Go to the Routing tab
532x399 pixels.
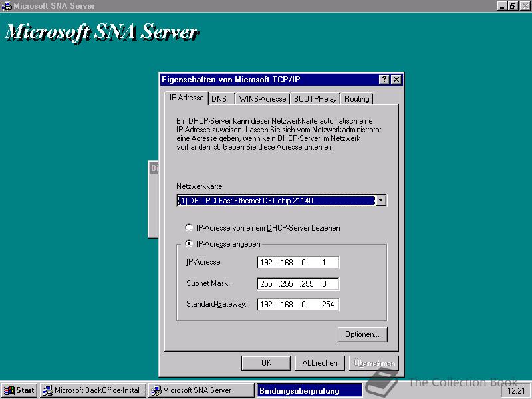click(356, 98)
